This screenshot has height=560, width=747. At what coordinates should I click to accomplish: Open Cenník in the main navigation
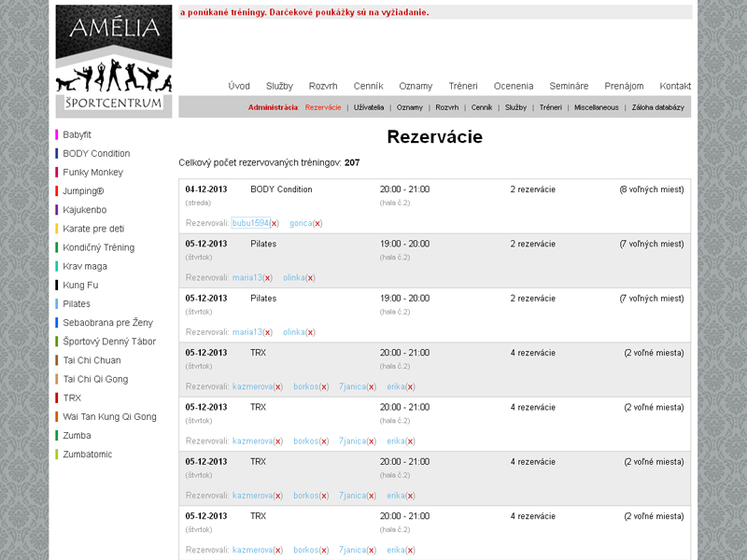(368, 86)
